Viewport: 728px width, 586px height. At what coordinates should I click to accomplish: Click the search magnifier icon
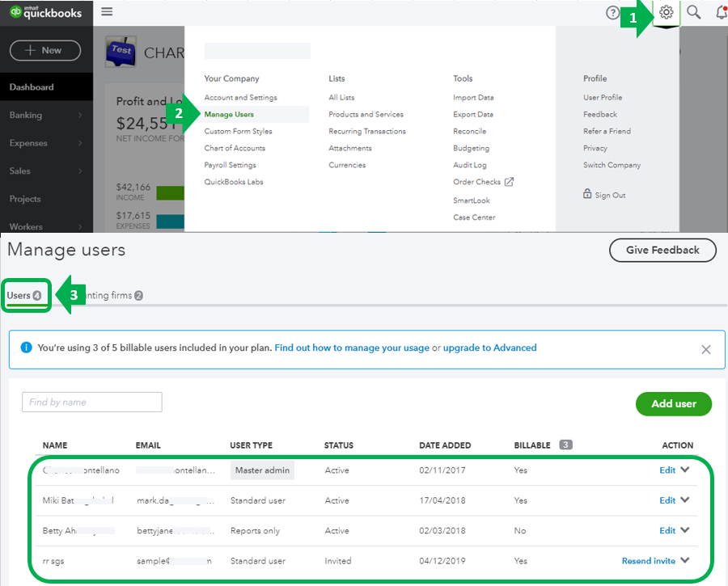(694, 12)
